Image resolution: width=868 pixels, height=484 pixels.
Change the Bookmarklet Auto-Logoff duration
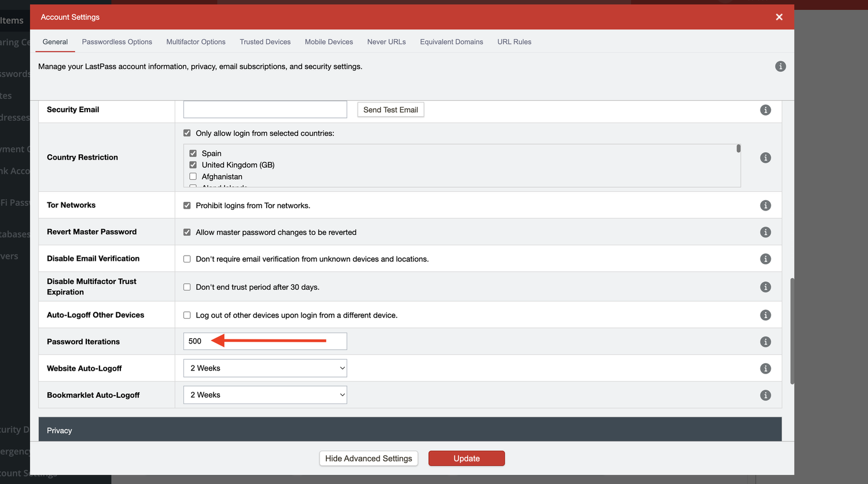click(x=264, y=394)
